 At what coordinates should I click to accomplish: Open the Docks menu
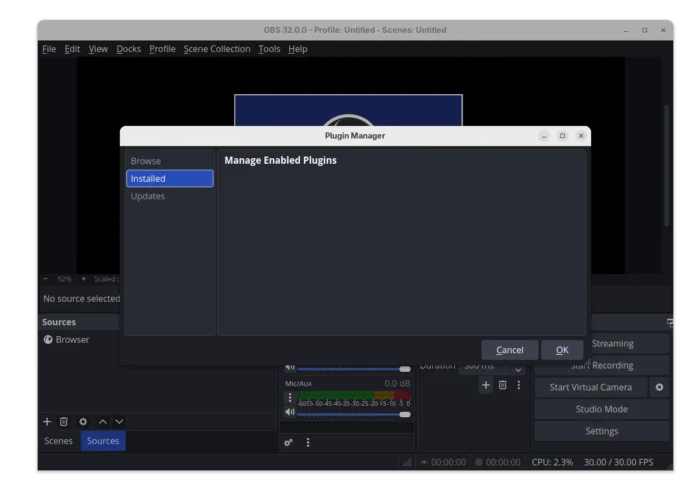click(x=129, y=49)
